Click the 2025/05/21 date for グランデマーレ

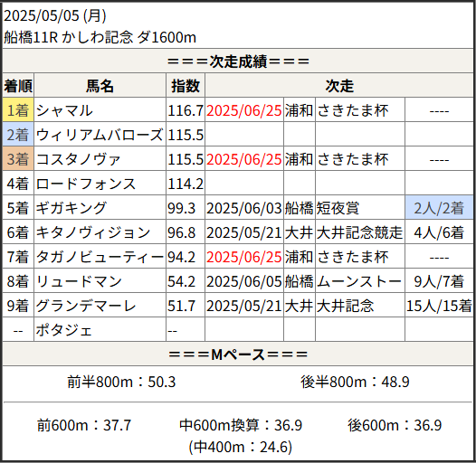[x=244, y=306]
